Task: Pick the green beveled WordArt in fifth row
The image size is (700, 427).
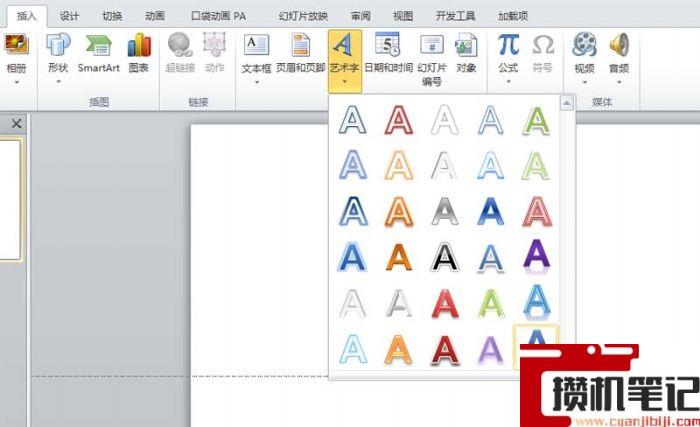Action: pyautogui.click(x=491, y=304)
